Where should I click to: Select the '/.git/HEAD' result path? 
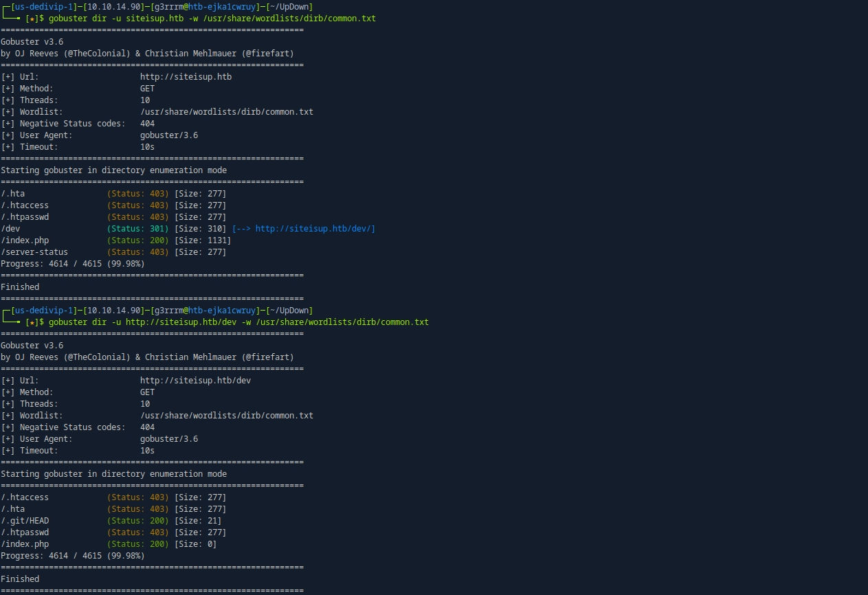(x=25, y=521)
